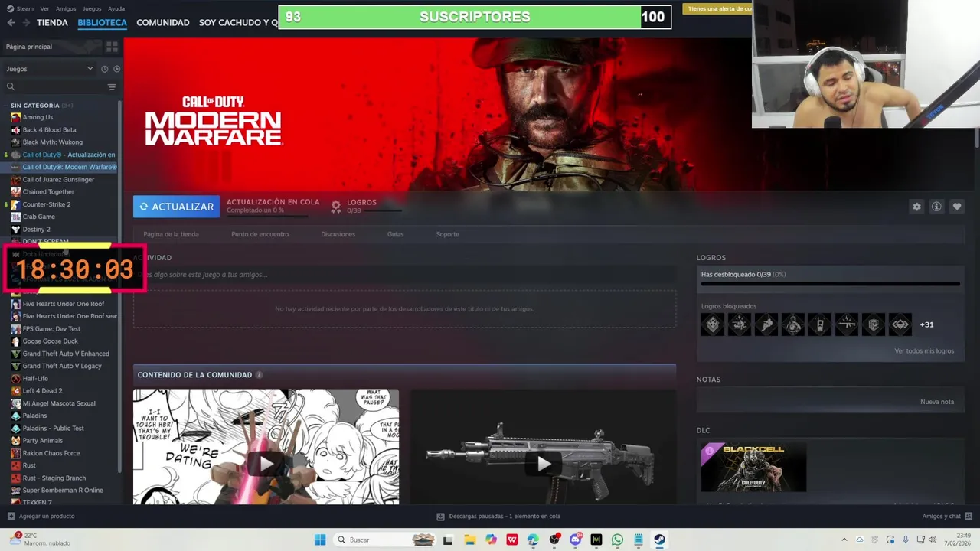The width and height of the screenshot is (980, 551).
Task: Open Friends and chat icon
Action: [x=969, y=517]
